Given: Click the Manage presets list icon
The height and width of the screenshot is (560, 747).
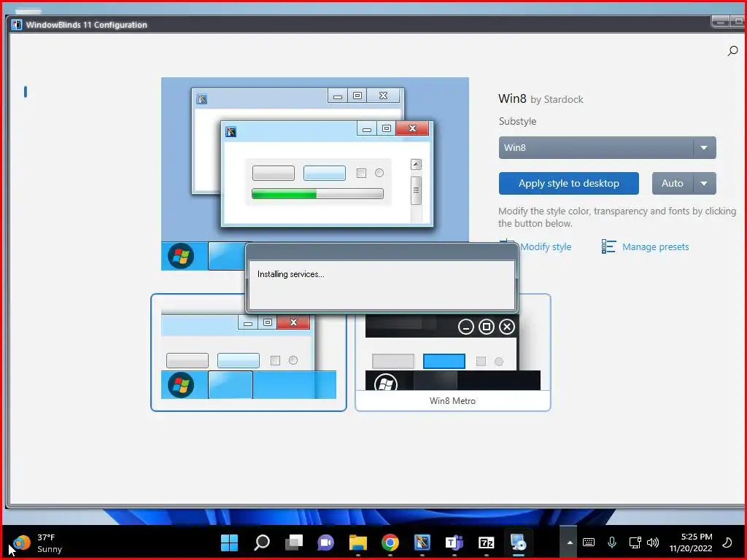Looking at the screenshot, I should coord(608,246).
